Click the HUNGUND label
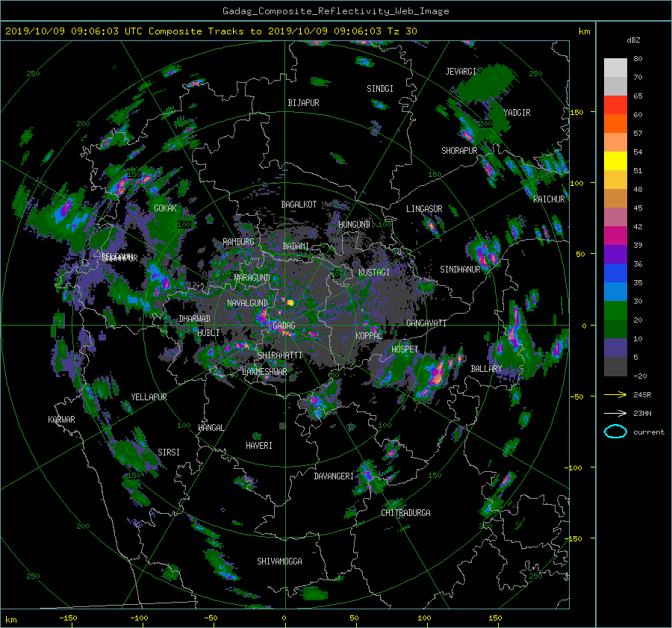Image resolution: width=672 pixels, height=628 pixels. coord(354,225)
